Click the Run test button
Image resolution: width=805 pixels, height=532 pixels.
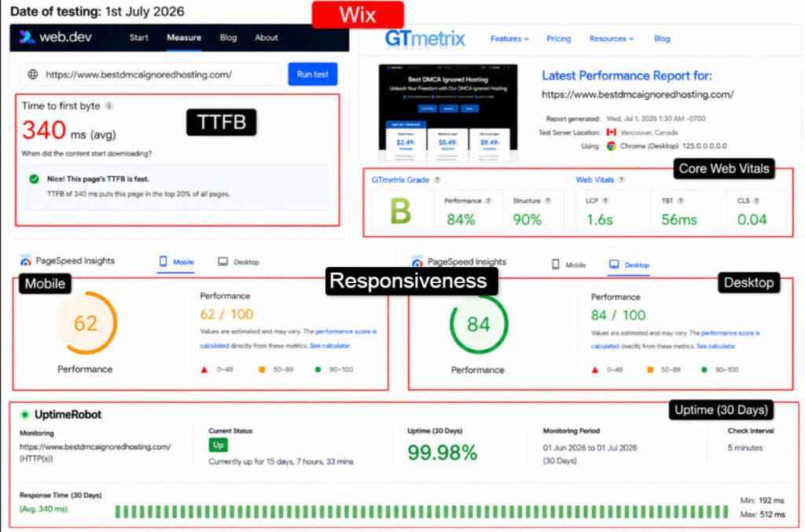click(x=312, y=75)
